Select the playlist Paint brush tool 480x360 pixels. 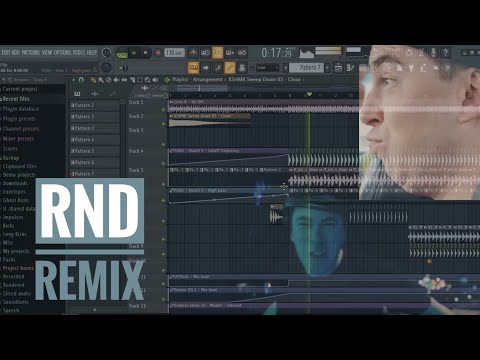101,80
